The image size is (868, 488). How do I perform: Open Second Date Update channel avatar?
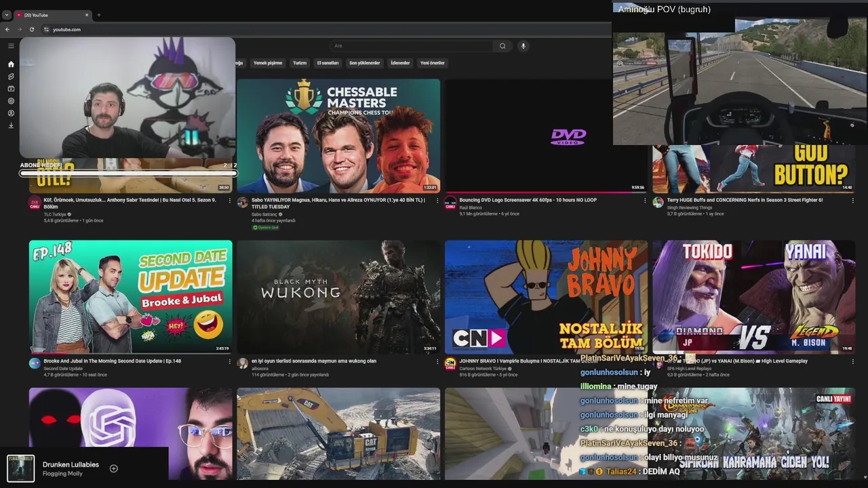coord(35,363)
